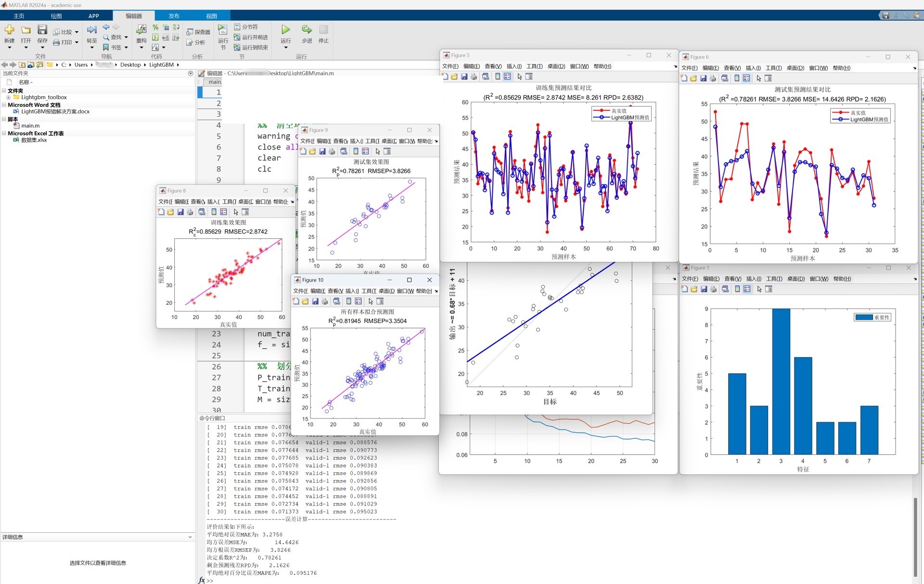924x584 pixels.
Task: Click Figure 5 print icon
Action: tap(474, 77)
